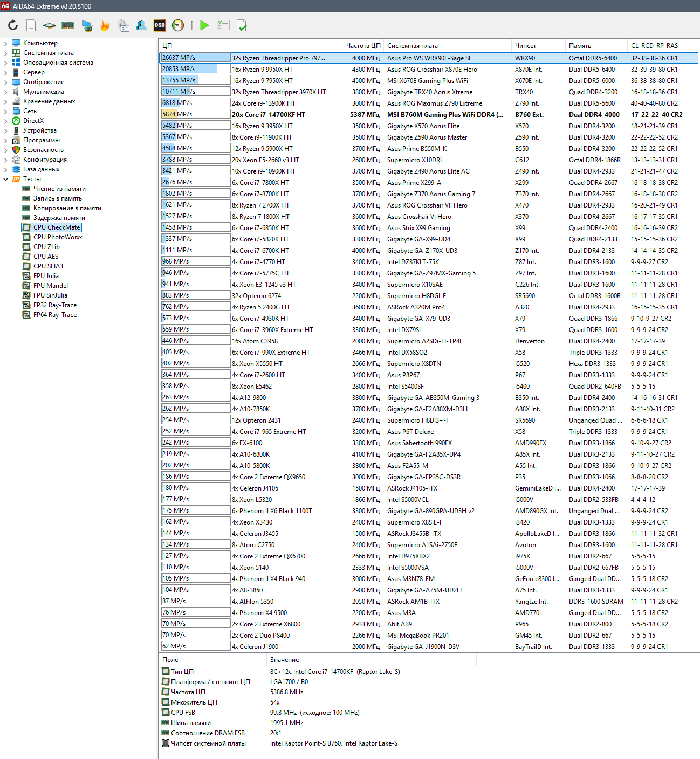
Task: Select the 32x Ryzen Threadripper Pro 797... row
Action: [429, 58]
